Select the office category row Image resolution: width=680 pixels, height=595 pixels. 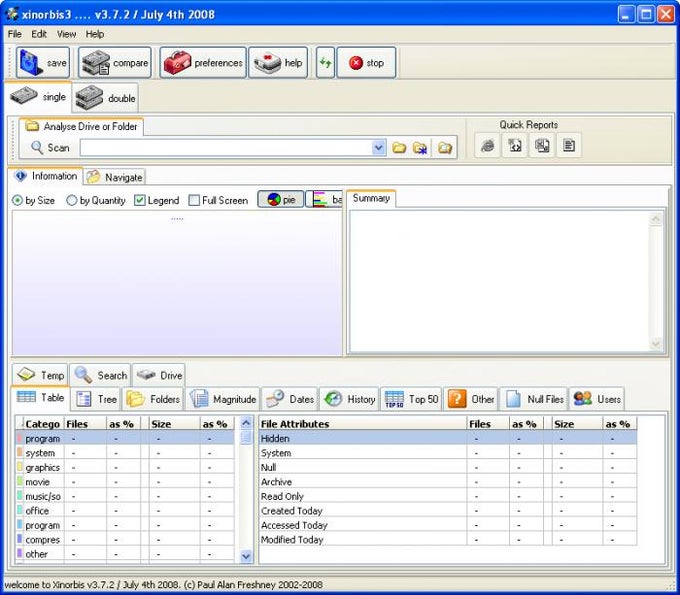click(125, 511)
